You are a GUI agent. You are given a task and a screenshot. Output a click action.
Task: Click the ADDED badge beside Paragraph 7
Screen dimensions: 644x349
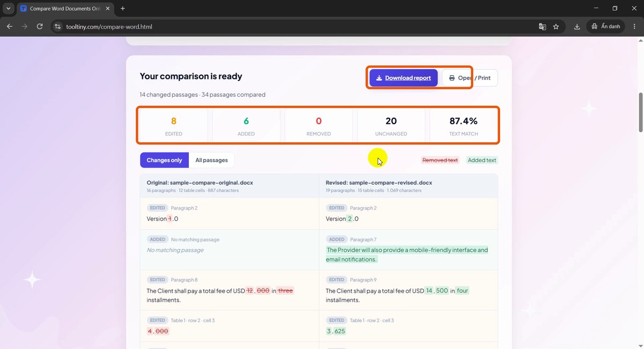(x=336, y=239)
